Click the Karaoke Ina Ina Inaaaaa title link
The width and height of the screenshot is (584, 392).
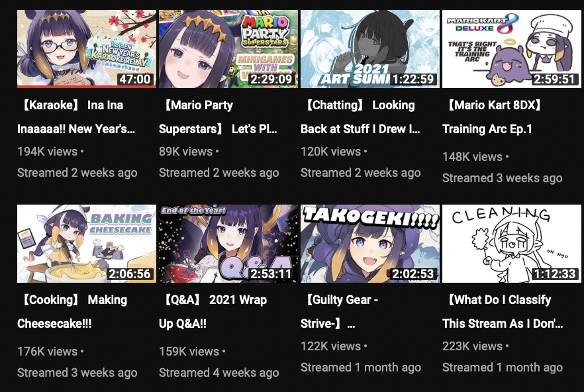(76, 117)
